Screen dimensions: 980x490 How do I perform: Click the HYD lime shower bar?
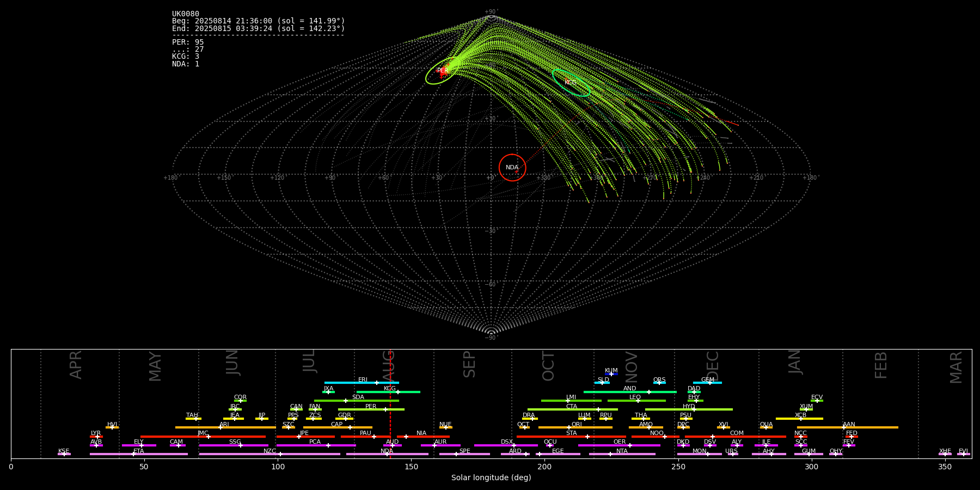tap(689, 409)
